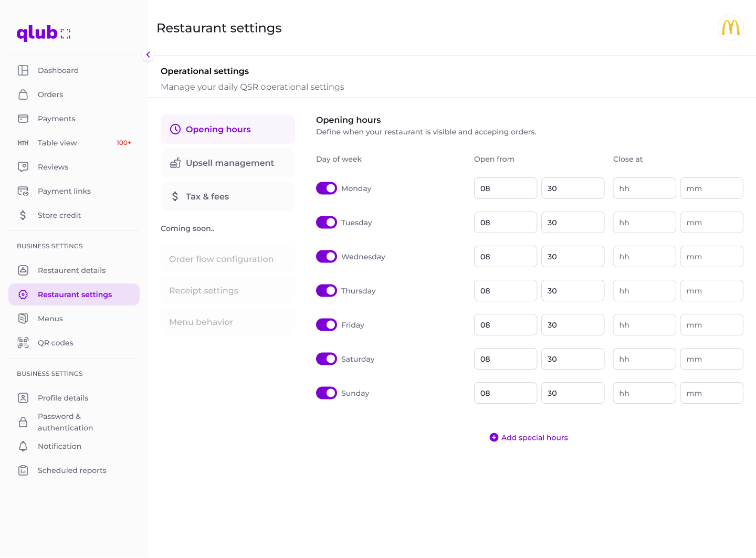The height and width of the screenshot is (558, 756).
Task: Click the Order flow configuration item
Action: coord(228,259)
